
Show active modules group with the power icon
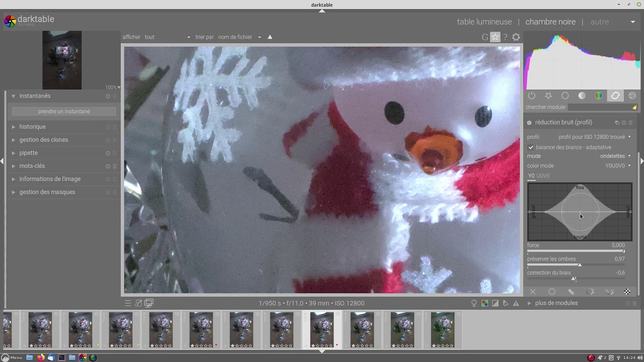tap(532, 96)
